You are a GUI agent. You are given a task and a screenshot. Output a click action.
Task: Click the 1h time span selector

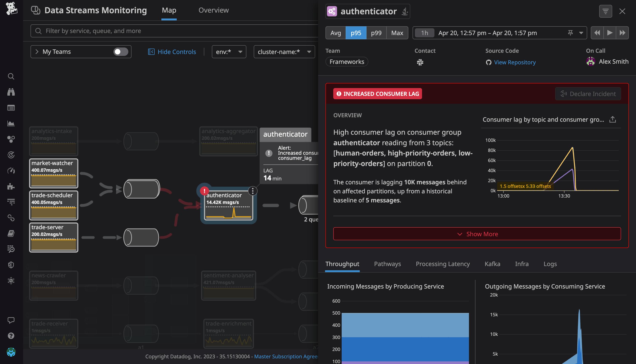(424, 33)
